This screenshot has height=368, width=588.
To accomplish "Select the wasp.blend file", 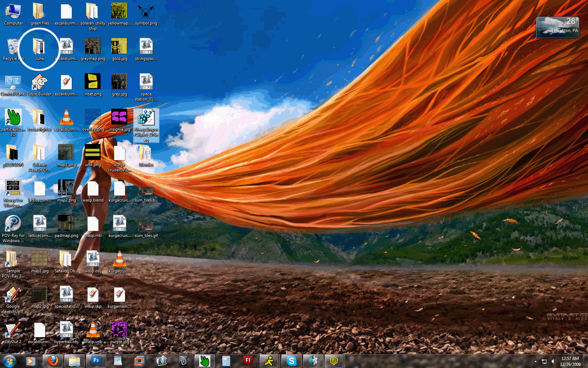I will pyautogui.click(x=93, y=191).
